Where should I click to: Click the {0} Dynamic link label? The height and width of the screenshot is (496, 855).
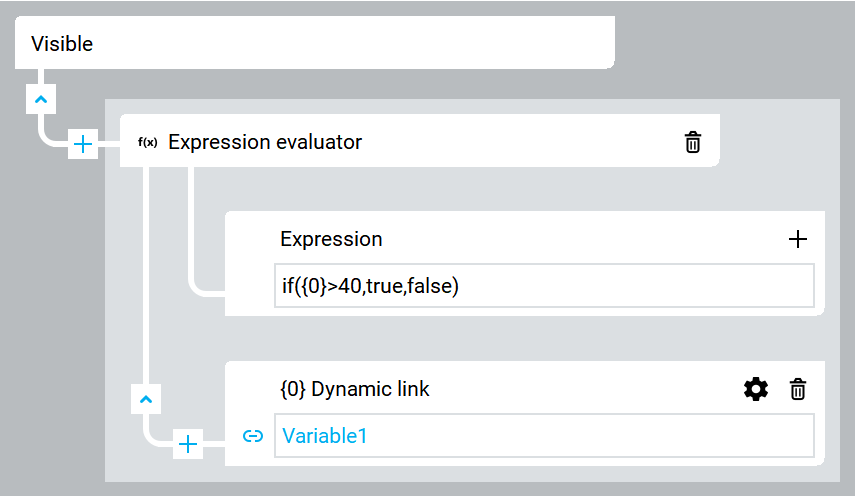354,389
